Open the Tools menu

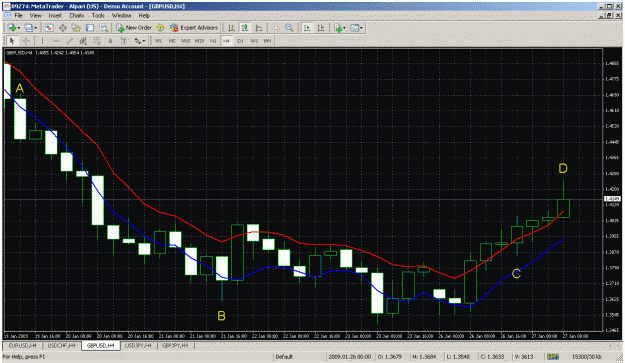pos(98,16)
